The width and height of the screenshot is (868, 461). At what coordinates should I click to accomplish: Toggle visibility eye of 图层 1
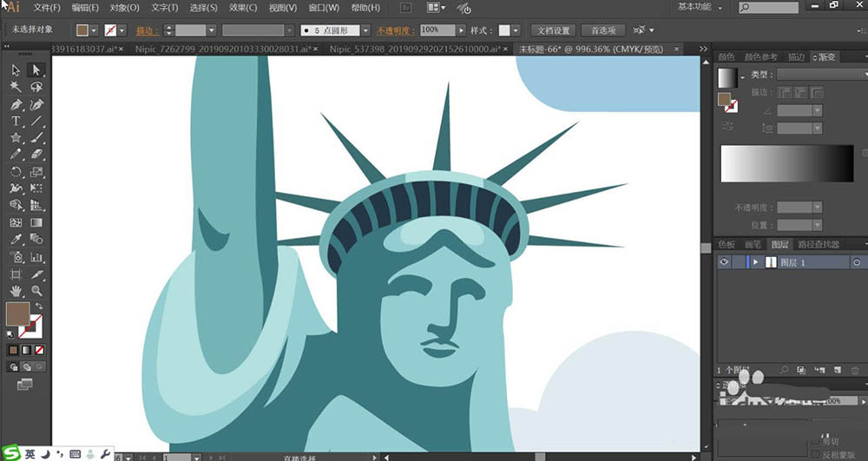coord(724,262)
